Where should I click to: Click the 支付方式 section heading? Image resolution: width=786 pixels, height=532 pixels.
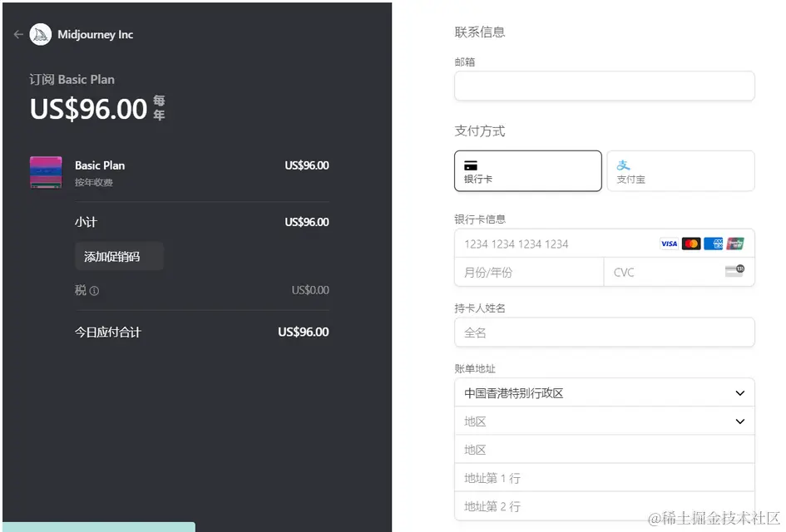(480, 131)
